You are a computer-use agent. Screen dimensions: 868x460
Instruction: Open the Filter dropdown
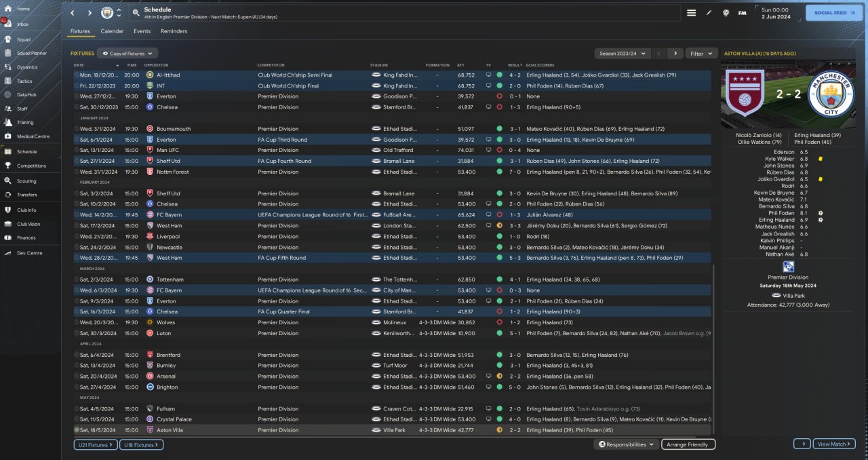pos(701,53)
